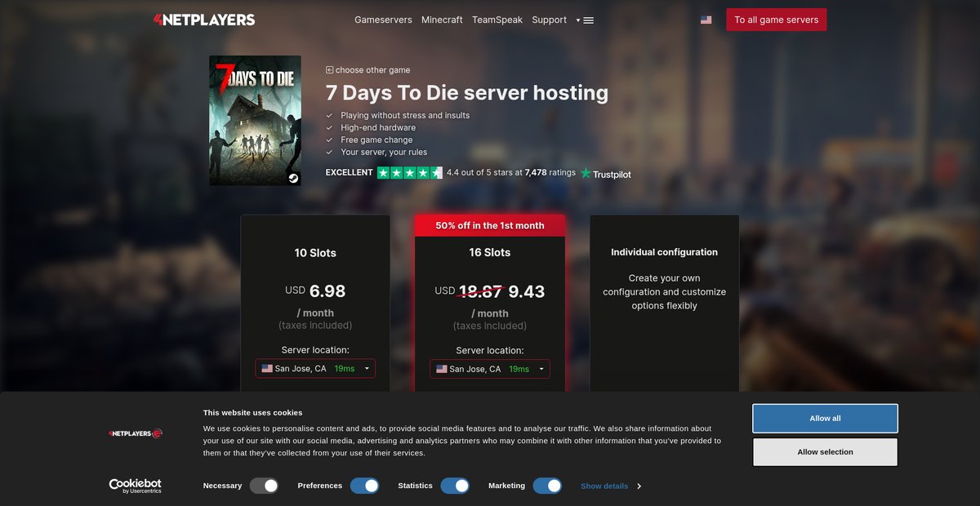Open the Gameservers menu
Image resolution: width=980 pixels, height=506 pixels.
pyautogui.click(x=383, y=20)
